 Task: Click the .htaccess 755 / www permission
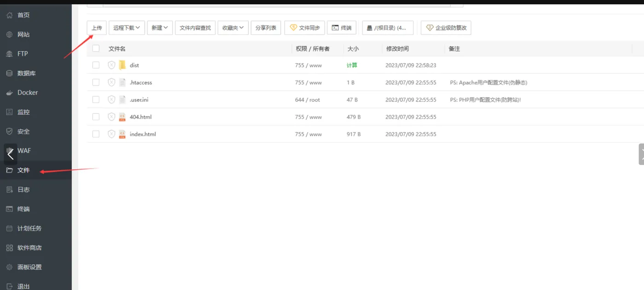coord(308,82)
